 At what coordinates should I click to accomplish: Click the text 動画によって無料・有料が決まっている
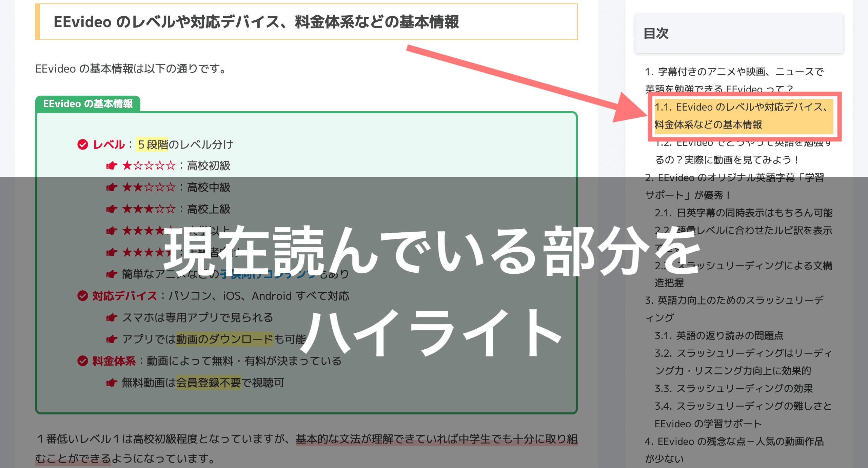click(x=244, y=361)
